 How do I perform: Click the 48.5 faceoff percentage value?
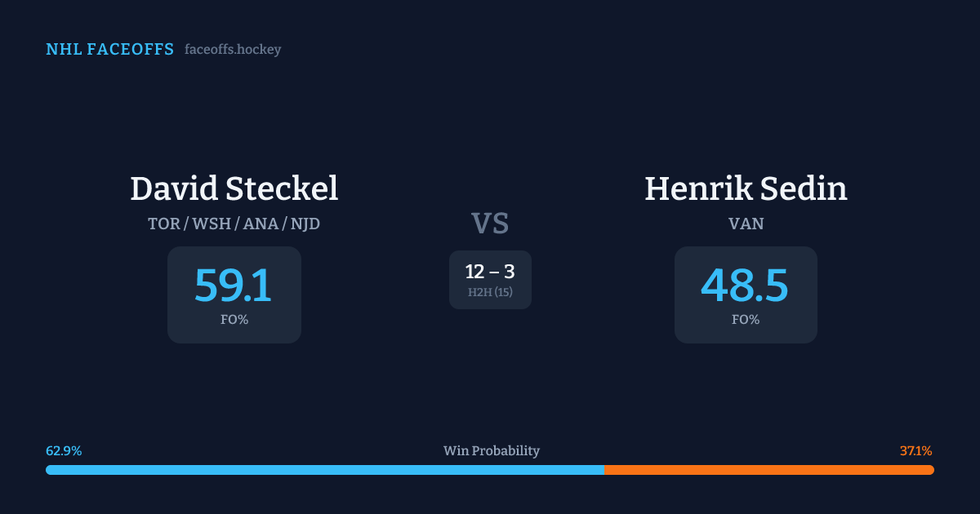[x=745, y=286]
